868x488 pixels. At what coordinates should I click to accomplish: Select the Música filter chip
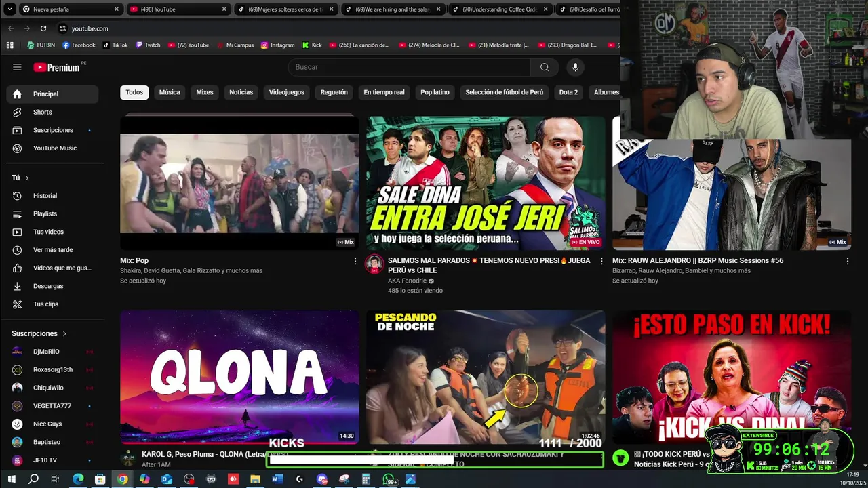pos(170,92)
